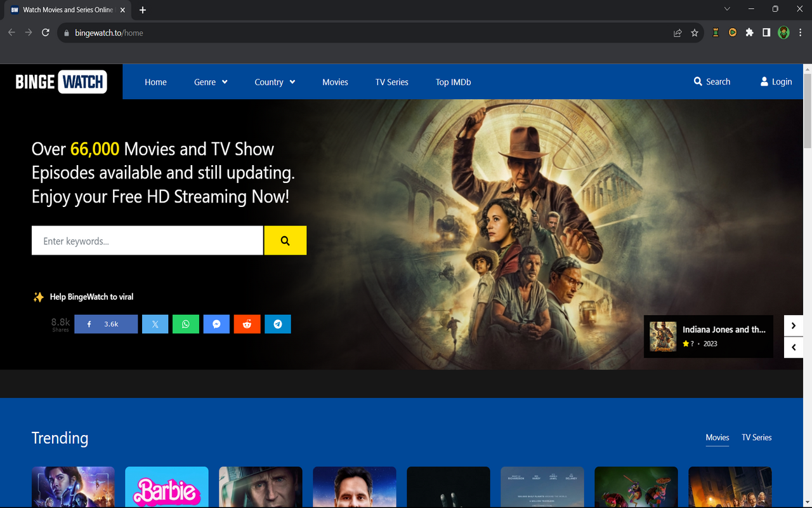812x508 pixels.
Task: Expand the Country dropdown
Action: 275,82
